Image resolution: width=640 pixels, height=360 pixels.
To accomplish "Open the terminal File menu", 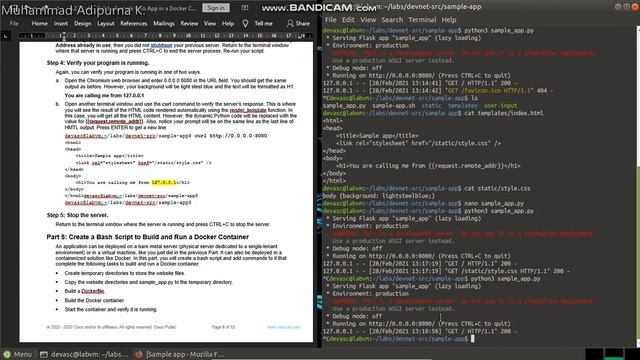I will pyautogui.click(x=331, y=20).
